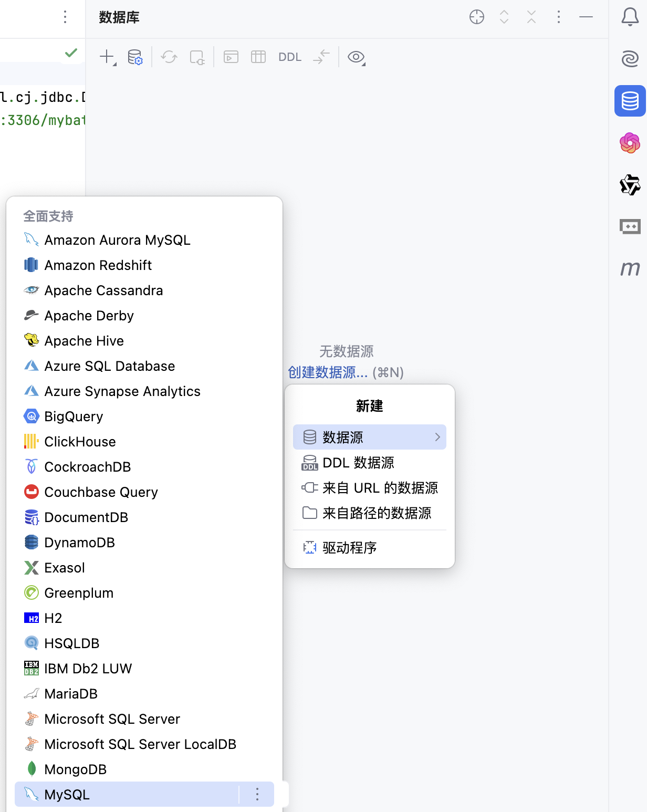
Task: Click the DDL toolbar button
Action: click(290, 57)
